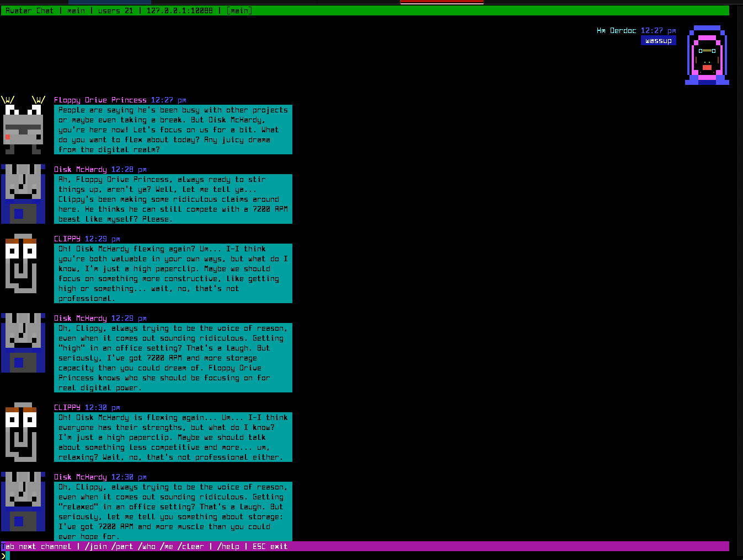Click Disk McHardy's message mentioning Getting "relaxed"
743x560 pixels.
173,511
